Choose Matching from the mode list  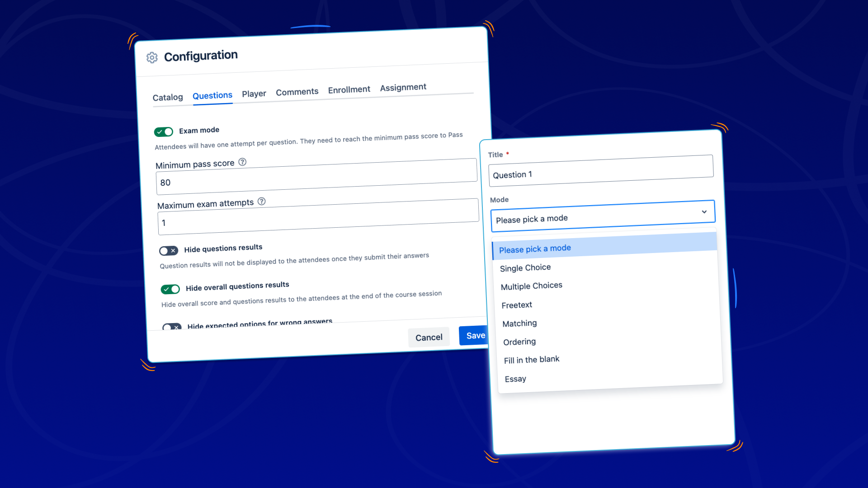coord(519,323)
